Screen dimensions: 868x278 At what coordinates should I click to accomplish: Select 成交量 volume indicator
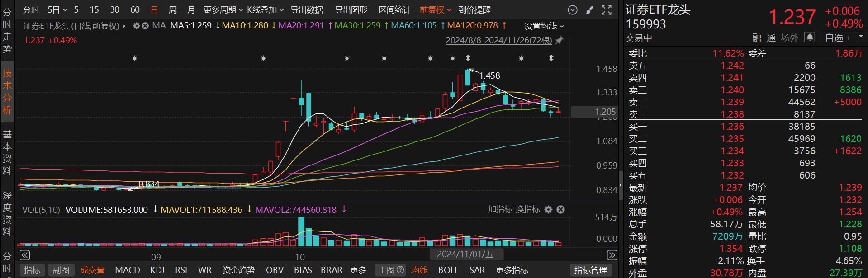[92, 270]
